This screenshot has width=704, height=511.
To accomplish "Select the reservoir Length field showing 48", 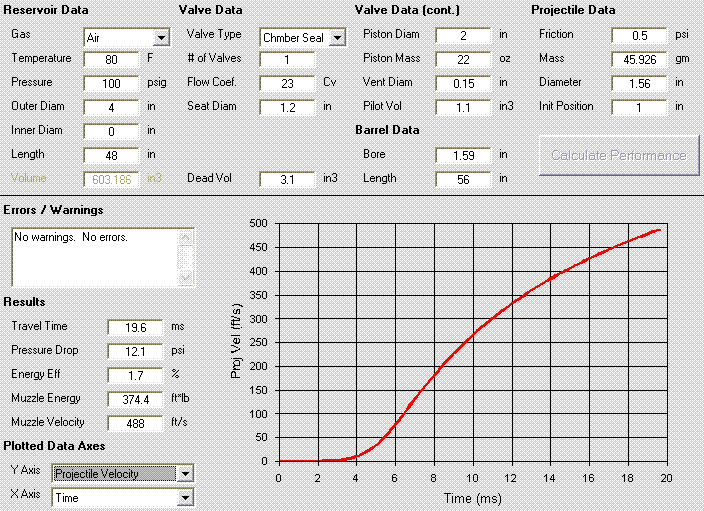I will pyautogui.click(x=111, y=155).
